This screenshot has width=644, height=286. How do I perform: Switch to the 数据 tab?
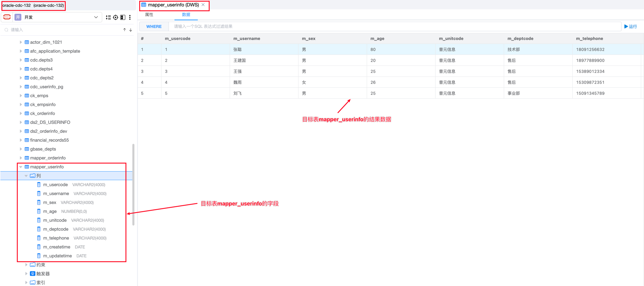coord(186,15)
